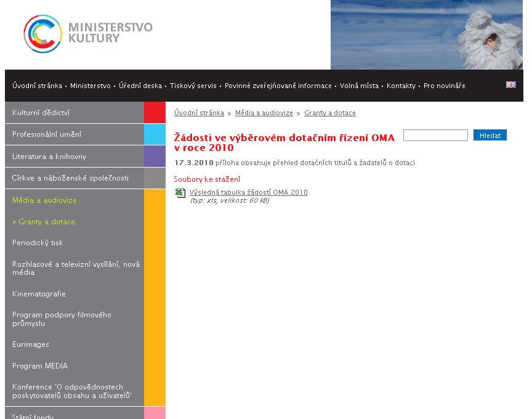Click the Ministerstvo kultury logo
Viewport: 532px width, 419px height.
(88, 33)
